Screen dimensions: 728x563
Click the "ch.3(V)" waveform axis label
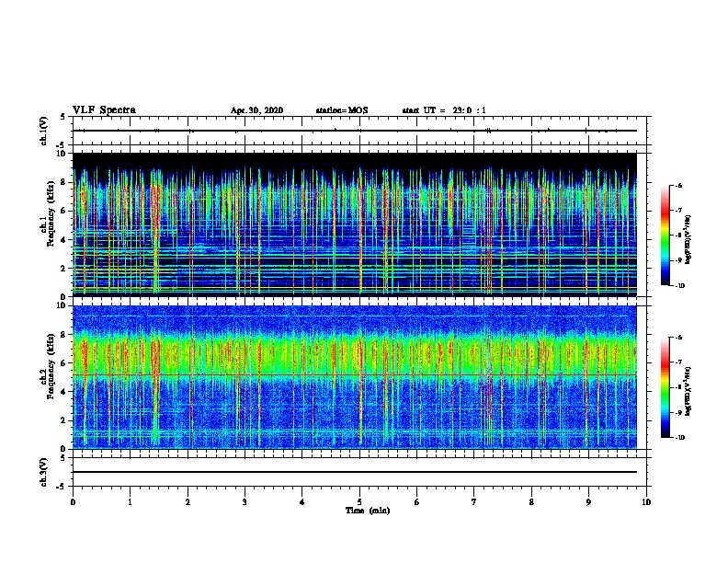[44, 472]
